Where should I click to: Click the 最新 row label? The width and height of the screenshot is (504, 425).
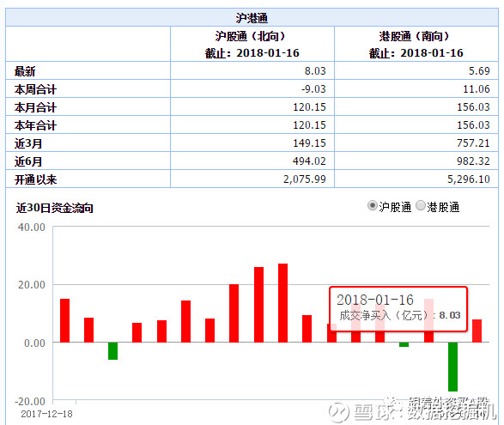coord(25,71)
